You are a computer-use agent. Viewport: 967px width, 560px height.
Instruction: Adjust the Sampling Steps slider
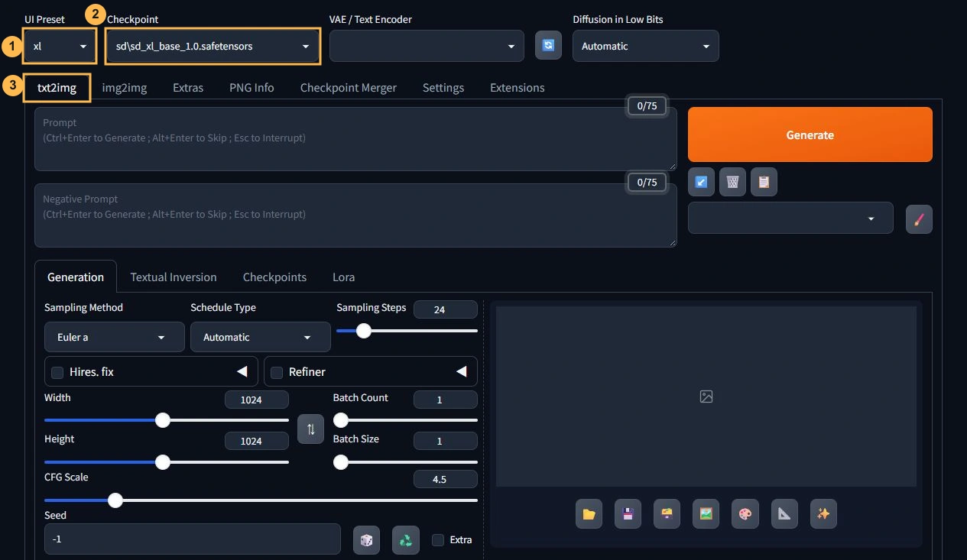click(407, 331)
